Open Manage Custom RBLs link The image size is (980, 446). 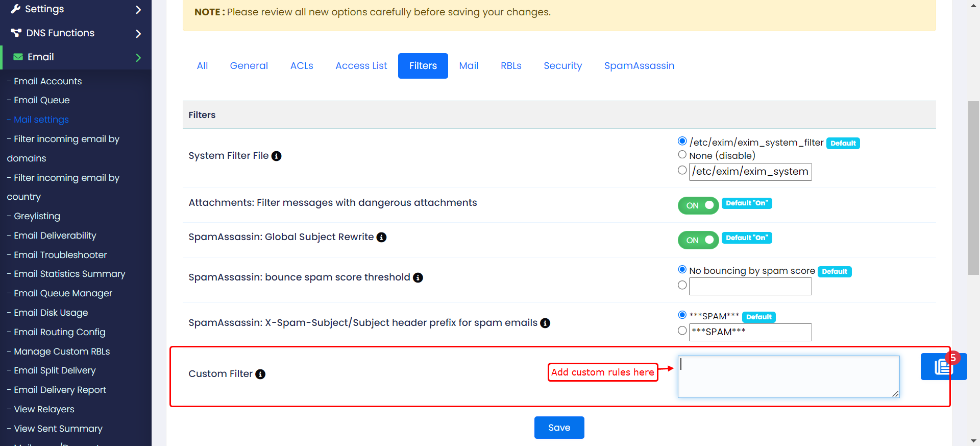62,351
